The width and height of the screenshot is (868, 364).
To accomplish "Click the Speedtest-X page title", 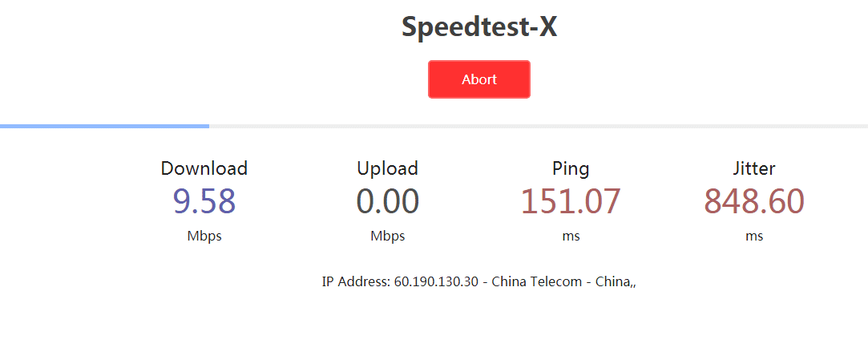I will pos(479,27).
